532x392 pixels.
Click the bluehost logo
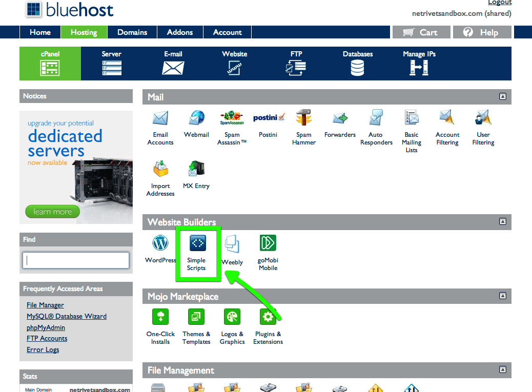[70, 10]
